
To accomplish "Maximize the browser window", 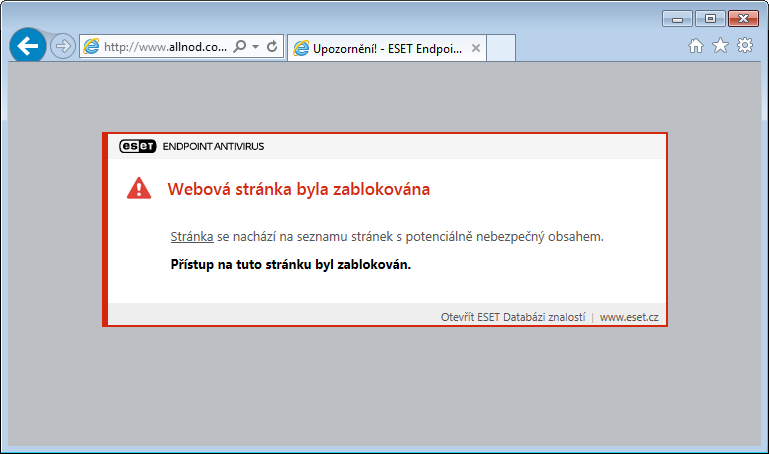I will coord(710,19).
